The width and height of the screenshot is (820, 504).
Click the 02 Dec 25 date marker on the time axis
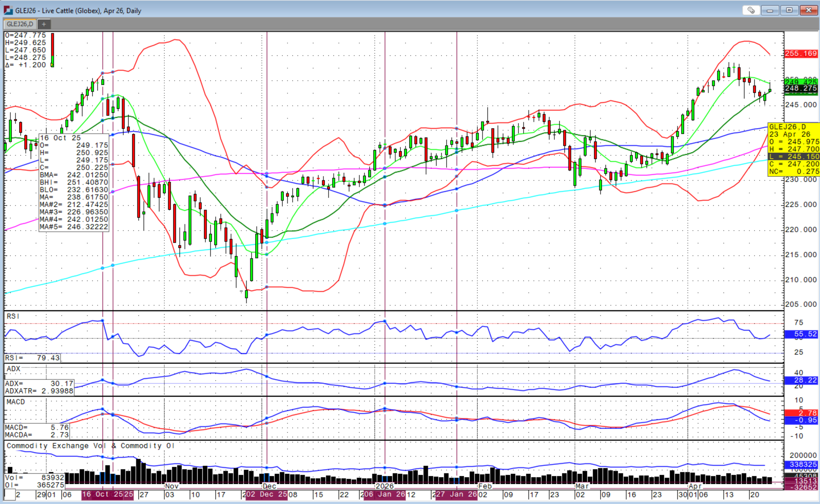point(266,494)
